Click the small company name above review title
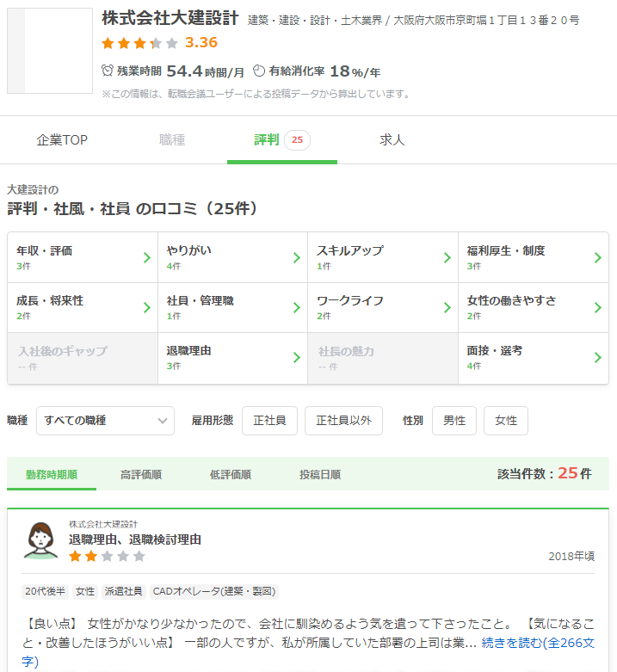617x672 pixels. [103, 524]
